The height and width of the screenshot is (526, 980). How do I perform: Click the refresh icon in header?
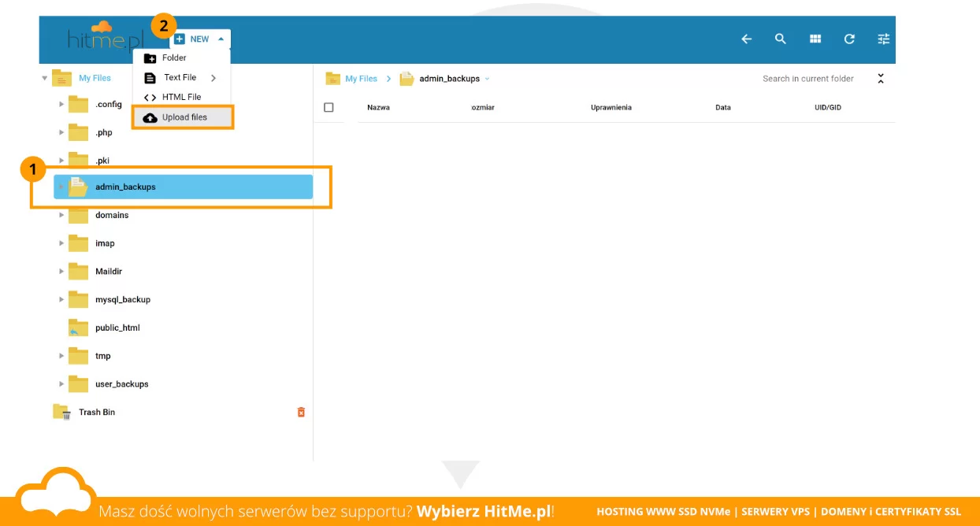click(849, 39)
